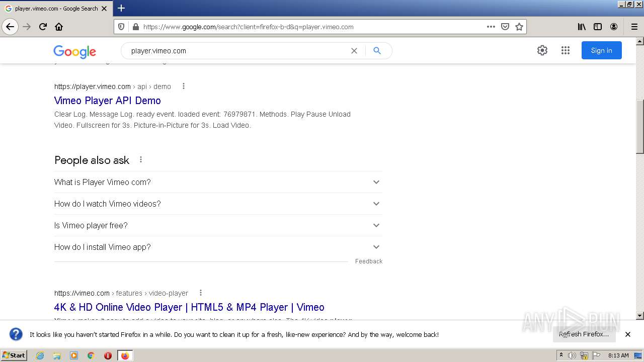Open the Windows Start menu
The image size is (644, 362).
14,355
